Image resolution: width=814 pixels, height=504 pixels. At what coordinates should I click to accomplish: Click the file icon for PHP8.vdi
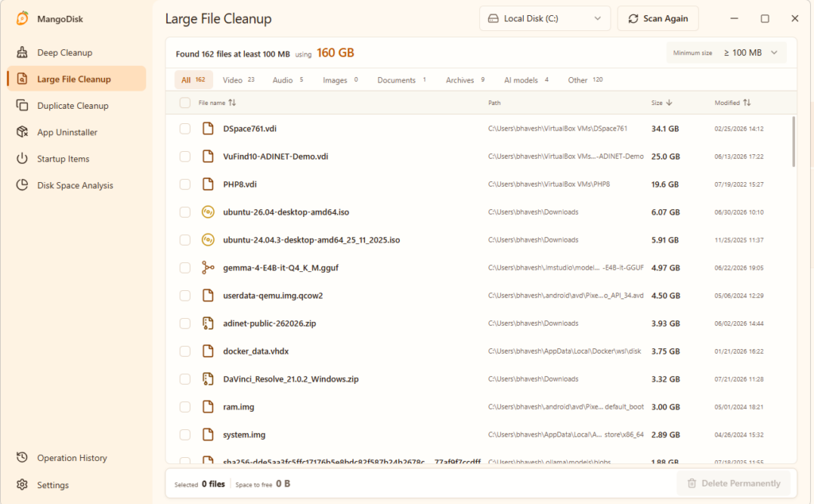207,184
